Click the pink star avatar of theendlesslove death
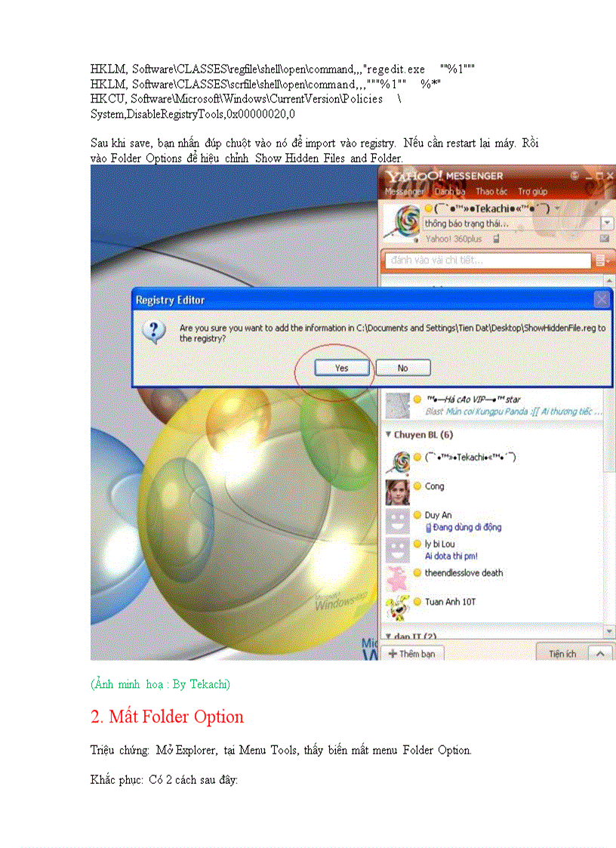 point(398,578)
